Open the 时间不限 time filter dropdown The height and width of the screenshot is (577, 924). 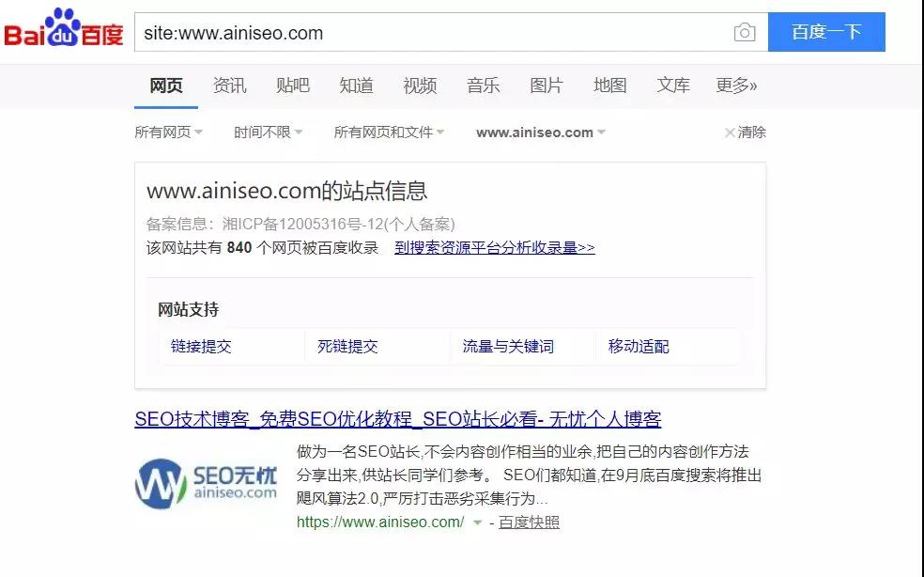pos(269,133)
